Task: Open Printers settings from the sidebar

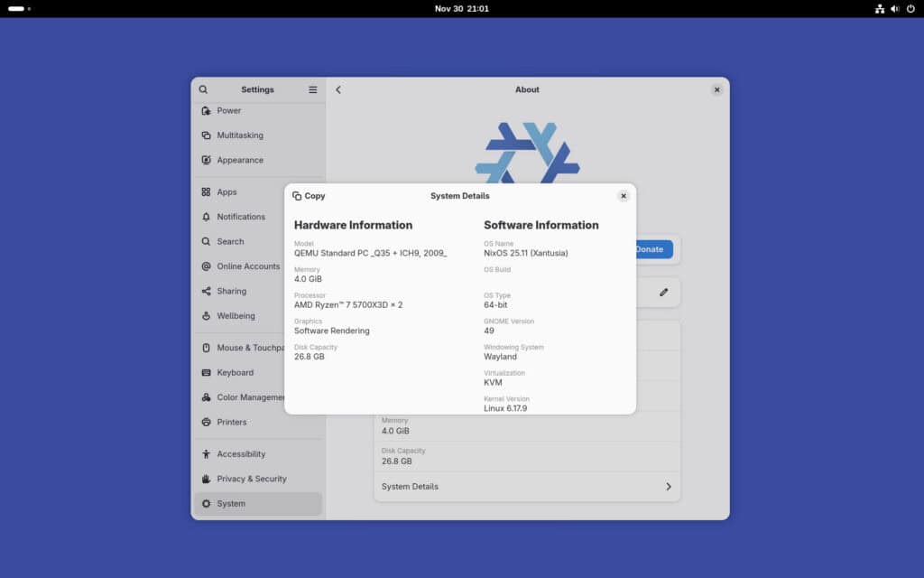Action: click(232, 422)
